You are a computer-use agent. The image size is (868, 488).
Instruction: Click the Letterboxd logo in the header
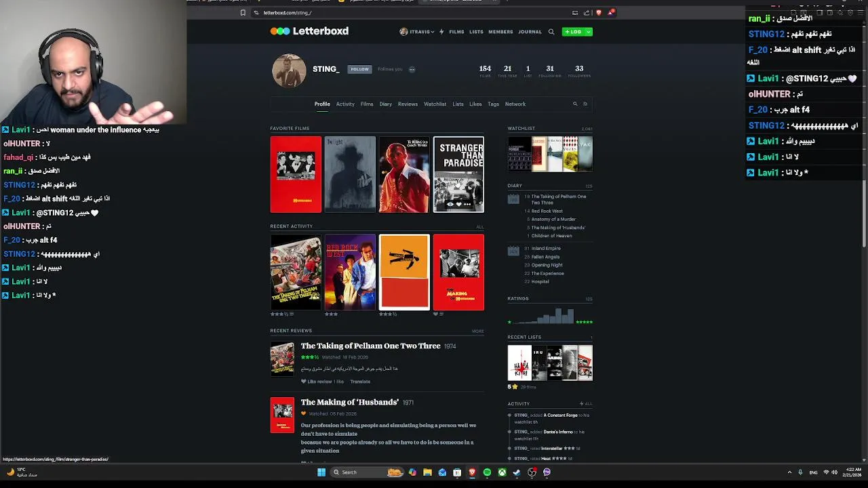click(x=309, y=31)
